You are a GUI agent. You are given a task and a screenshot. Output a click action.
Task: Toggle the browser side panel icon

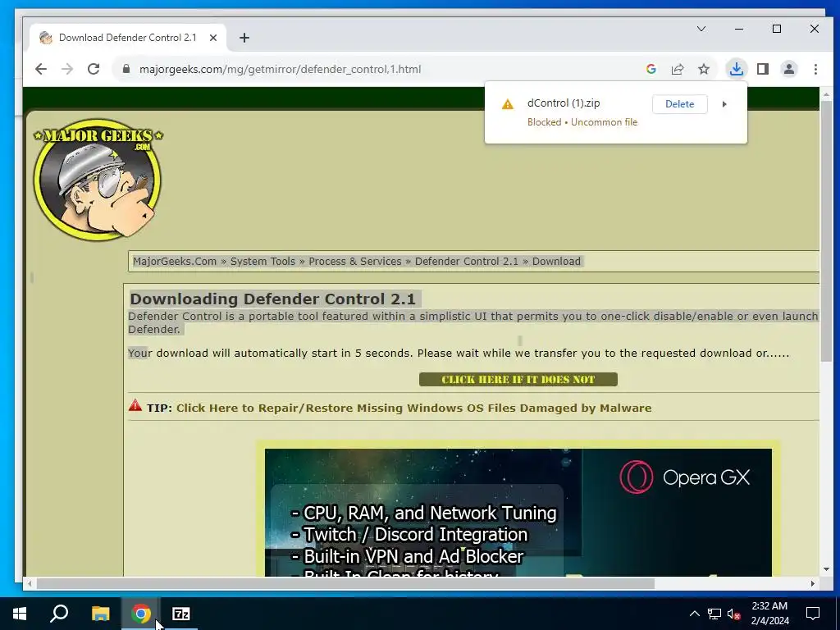tap(762, 69)
